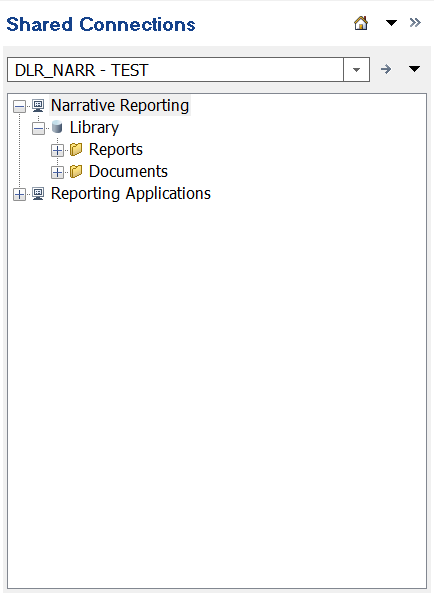Click the double chevron icon in header
Image resolution: width=434 pixels, height=595 pixels.
(415, 23)
